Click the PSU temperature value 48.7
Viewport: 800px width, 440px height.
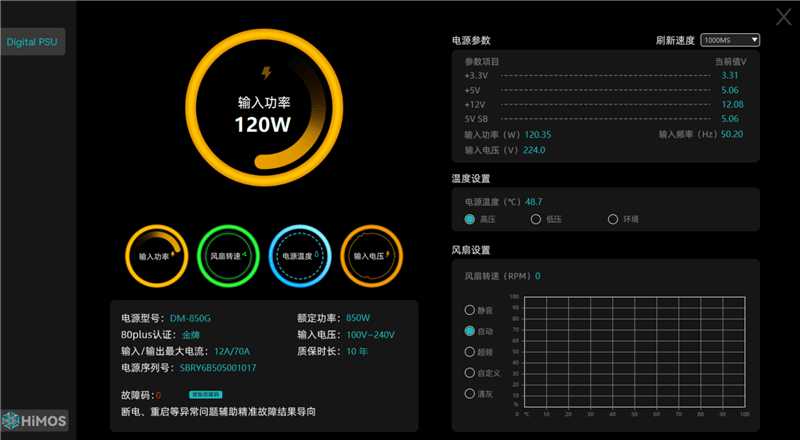tap(534, 202)
